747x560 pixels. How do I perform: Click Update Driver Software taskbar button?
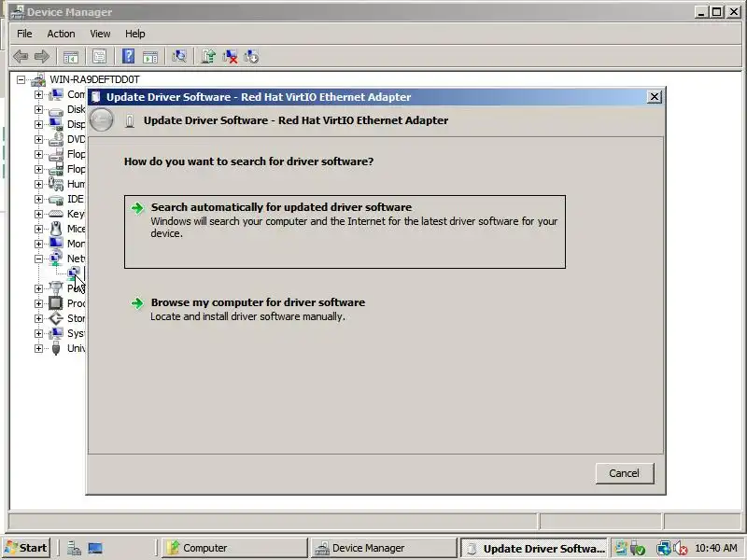pos(533,548)
